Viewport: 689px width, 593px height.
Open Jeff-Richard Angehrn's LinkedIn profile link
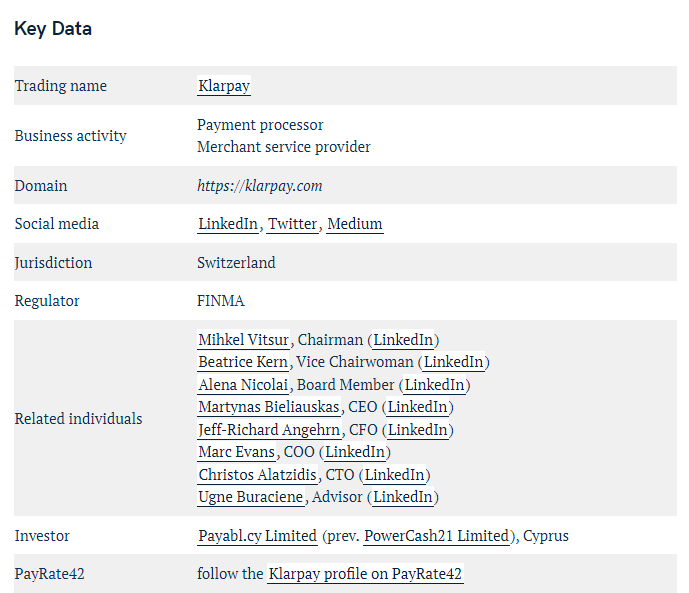[417, 430]
